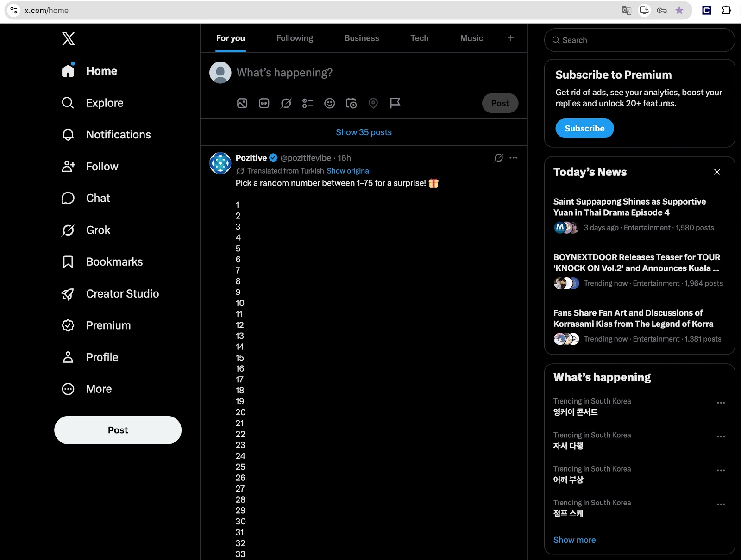Screen dimensions: 741x560
Task: Open Pozitive profile avatar
Action: tap(220, 163)
